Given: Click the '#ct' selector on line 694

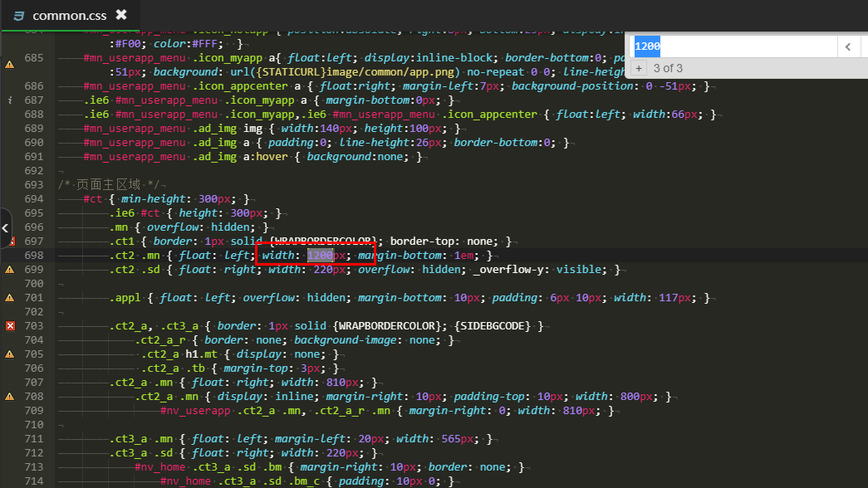Looking at the screenshot, I should (x=93, y=198).
